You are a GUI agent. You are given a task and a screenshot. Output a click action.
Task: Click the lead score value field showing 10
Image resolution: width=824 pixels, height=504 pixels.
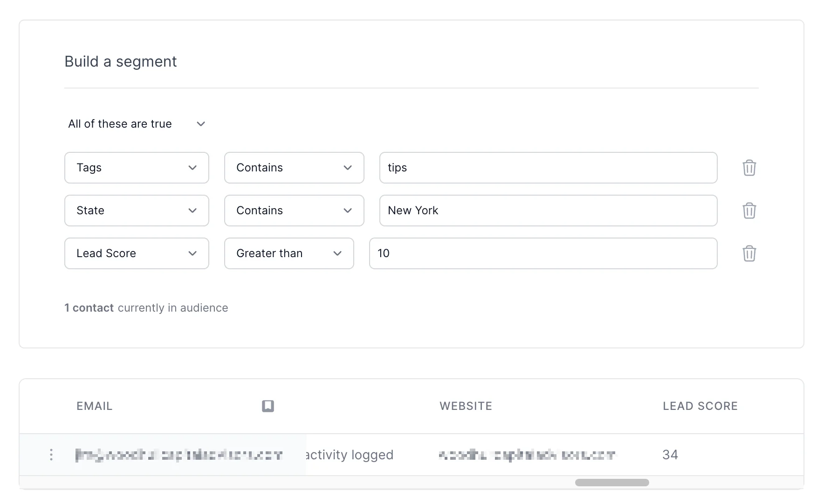point(543,253)
